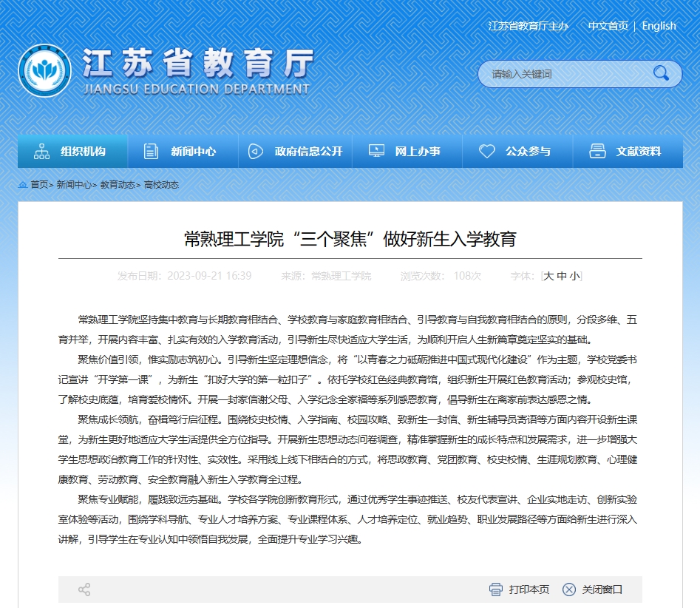Click the share icon below article
Viewport: 700px width, 608px height.
(x=84, y=590)
